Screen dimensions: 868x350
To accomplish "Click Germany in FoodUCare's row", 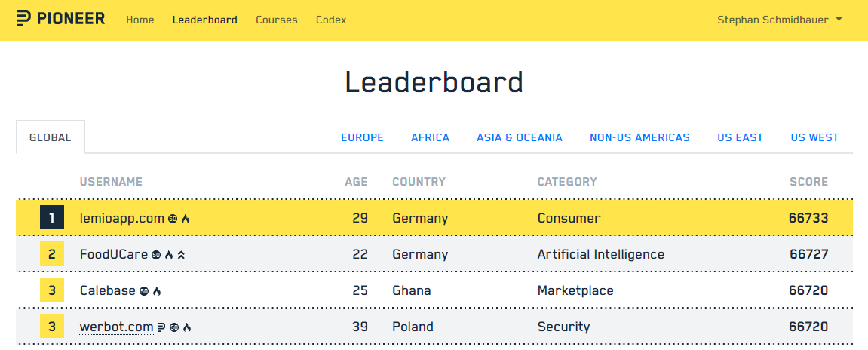I will tap(420, 255).
